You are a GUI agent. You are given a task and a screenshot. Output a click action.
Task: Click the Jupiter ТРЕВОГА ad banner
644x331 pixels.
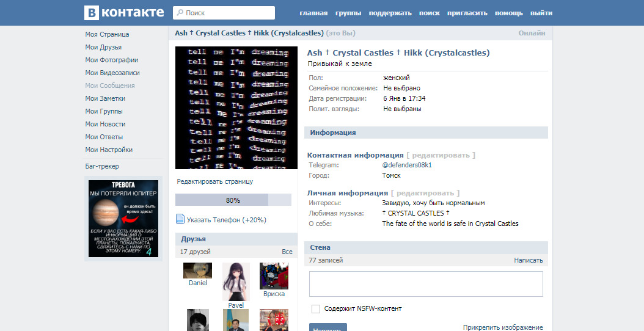pyautogui.click(x=123, y=219)
